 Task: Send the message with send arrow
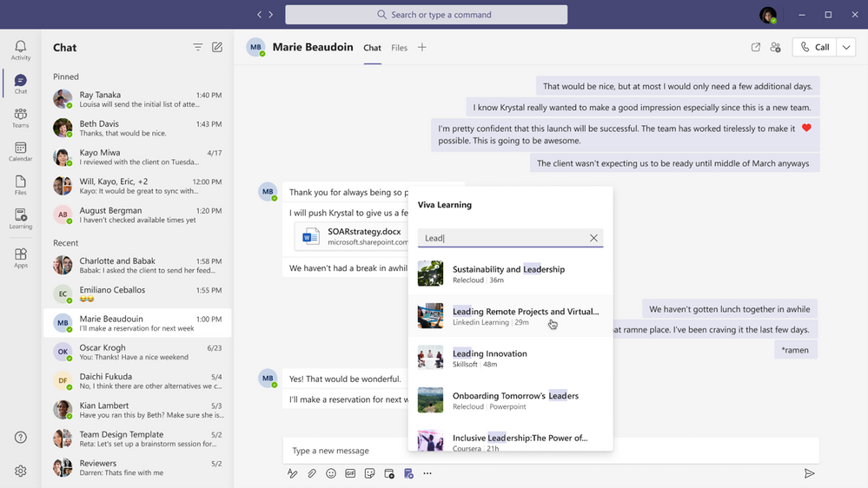point(809,473)
